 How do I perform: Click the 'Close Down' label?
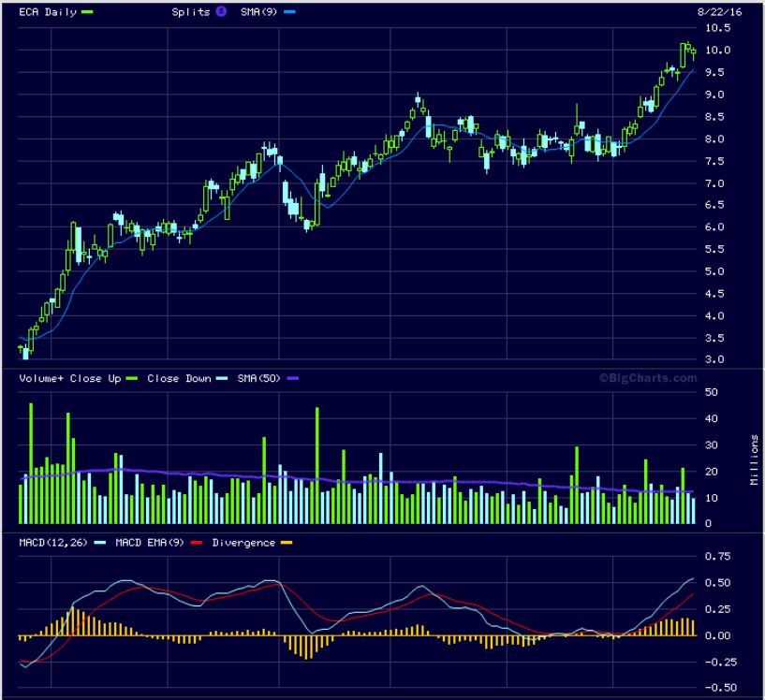click(179, 378)
